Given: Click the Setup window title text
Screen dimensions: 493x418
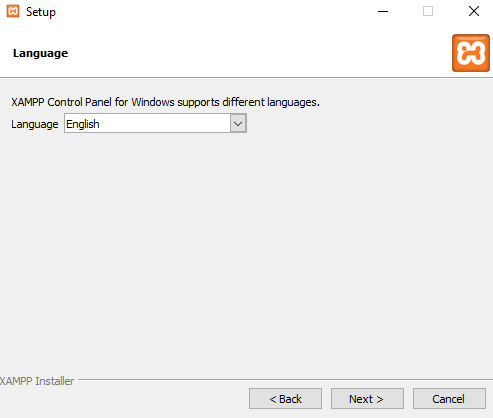Looking at the screenshot, I should pos(41,12).
